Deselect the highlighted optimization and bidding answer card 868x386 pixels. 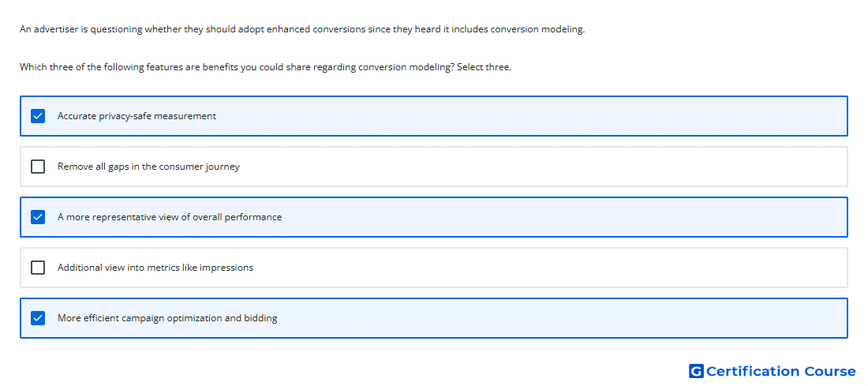coord(434,318)
